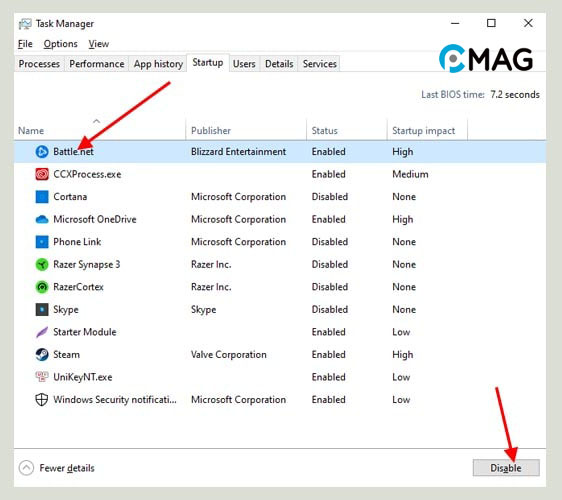Click the Windows Security shield icon

click(x=42, y=400)
